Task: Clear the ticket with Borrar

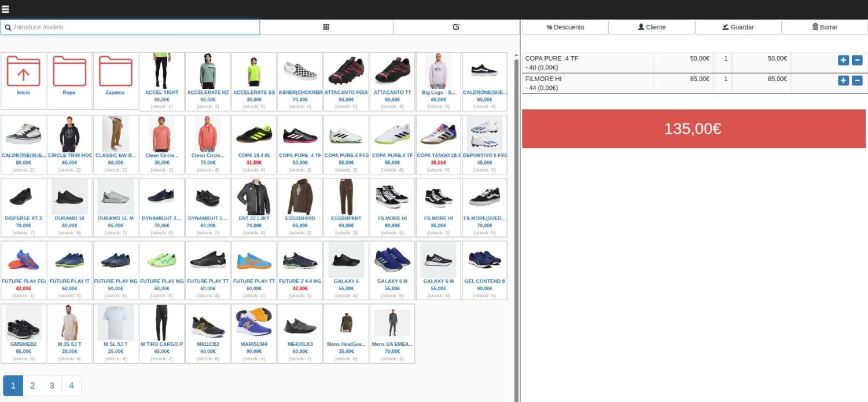Action: pos(825,27)
